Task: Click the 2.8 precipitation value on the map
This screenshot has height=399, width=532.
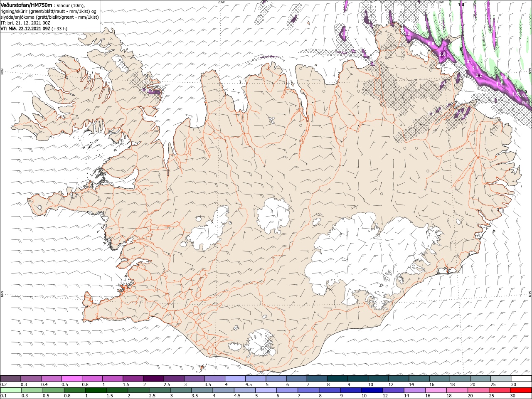Action: click(443, 54)
